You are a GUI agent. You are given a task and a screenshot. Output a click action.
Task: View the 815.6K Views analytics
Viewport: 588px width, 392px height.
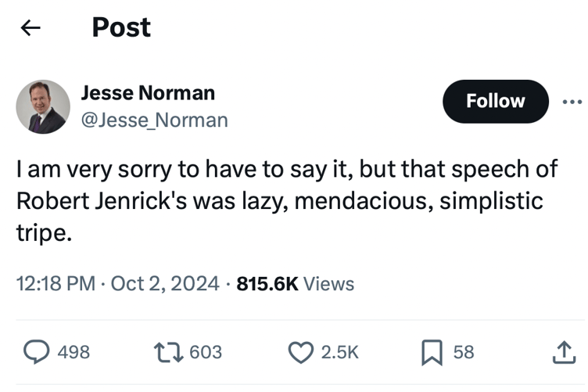tap(295, 284)
